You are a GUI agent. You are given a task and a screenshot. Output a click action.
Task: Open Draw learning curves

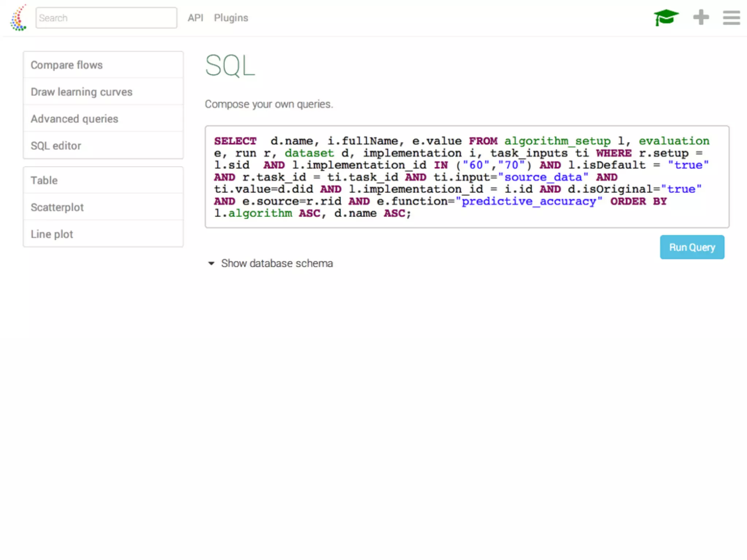coord(81,92)
